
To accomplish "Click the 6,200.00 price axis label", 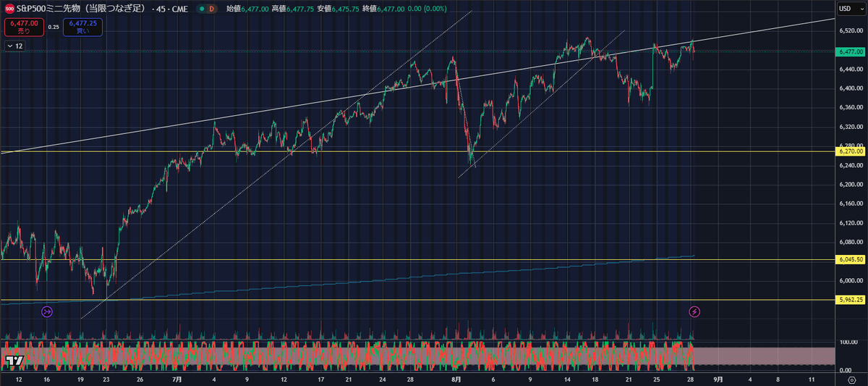I will click(x=850, y=185).
